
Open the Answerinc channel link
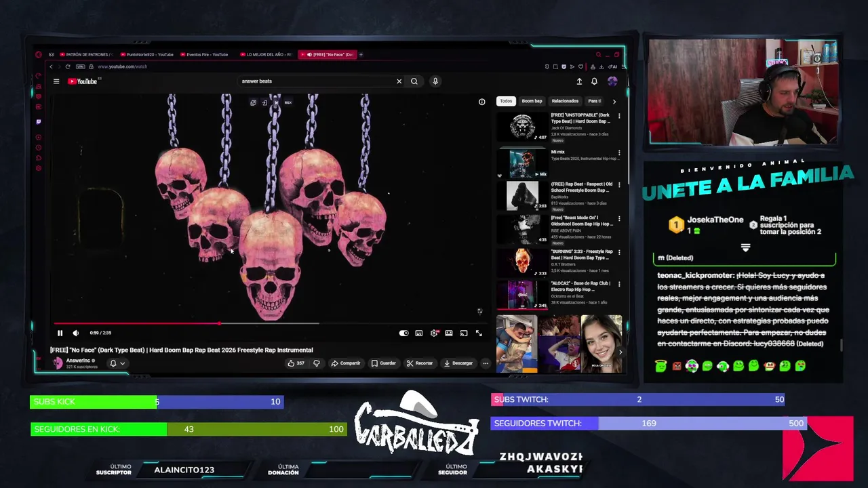78,361
